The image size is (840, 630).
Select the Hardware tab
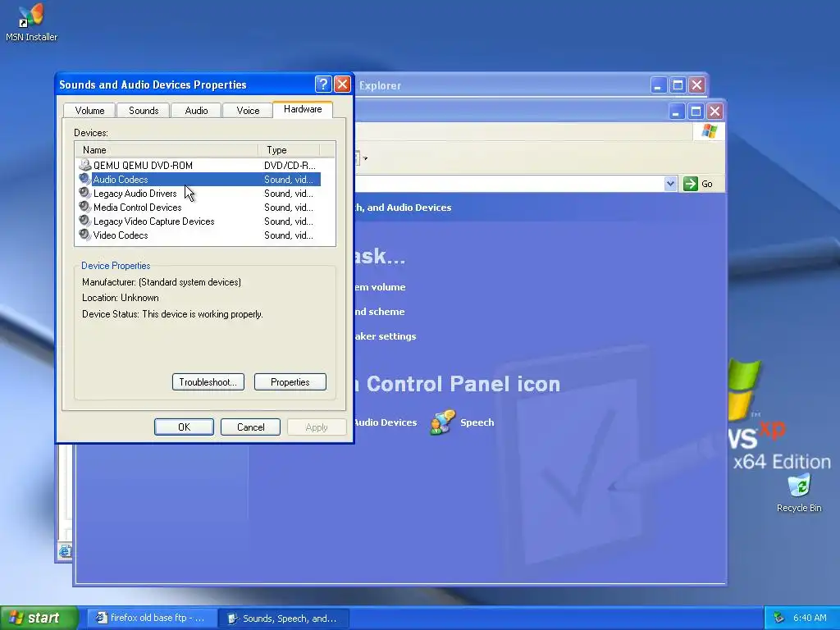pos(303,109)
